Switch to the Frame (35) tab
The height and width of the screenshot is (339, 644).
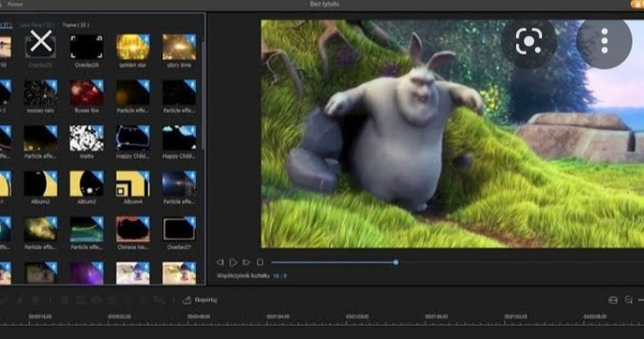76,25
